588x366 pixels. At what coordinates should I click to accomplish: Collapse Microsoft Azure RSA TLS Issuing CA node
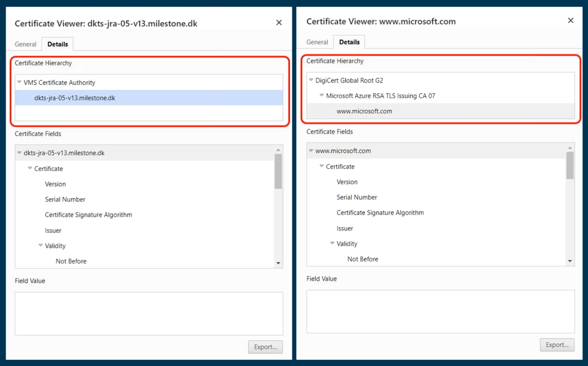(322, 96)
